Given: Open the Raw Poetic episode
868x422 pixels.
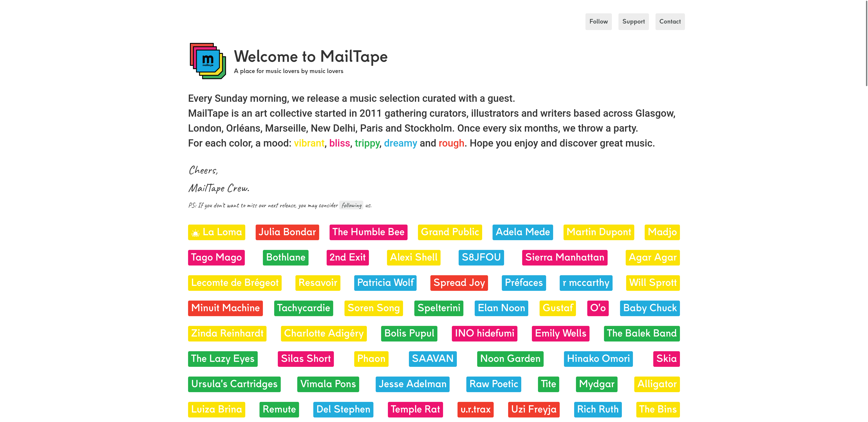Looking at the screenshot, I should tap(494, 384).
